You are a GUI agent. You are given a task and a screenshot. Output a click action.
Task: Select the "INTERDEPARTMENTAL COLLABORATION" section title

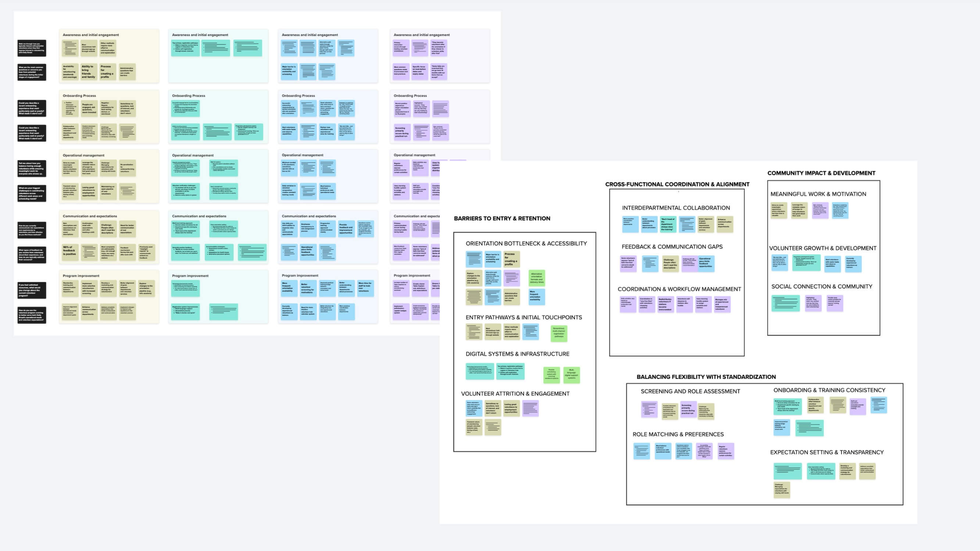pos(676,208)
